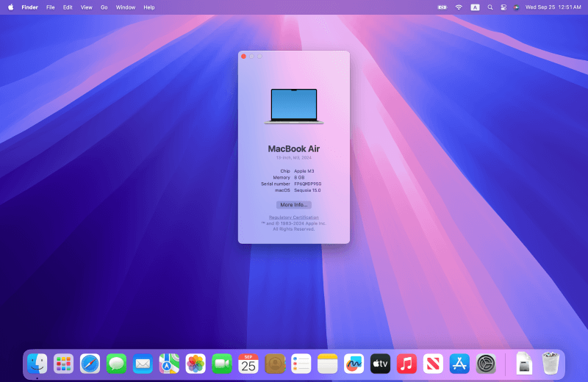Click the 8 GB memory value
Image resolution: width=588 pixels, height=382 pixels.
click(x=299, y=178)
